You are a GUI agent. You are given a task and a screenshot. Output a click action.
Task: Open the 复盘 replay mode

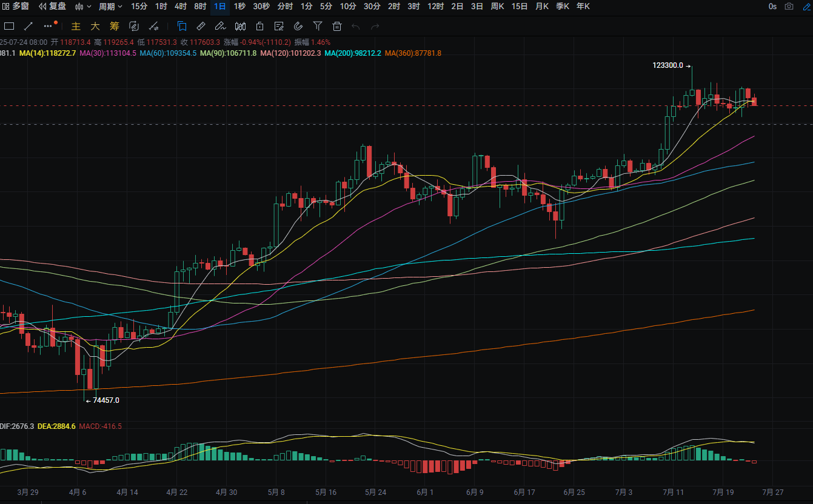coord(52,7)
